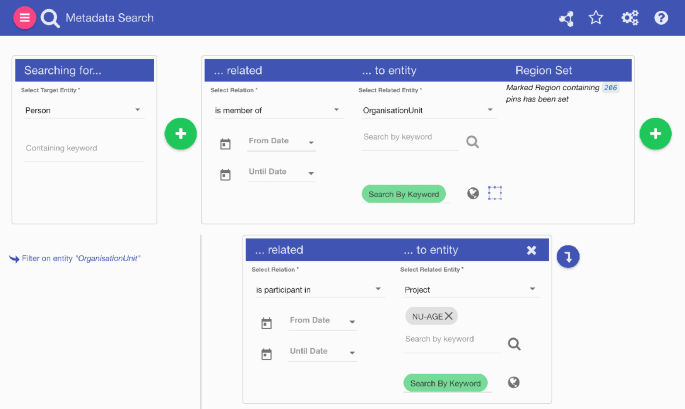Click calendar icon next to lower Until Date
Image resolution: width=685 pixels, height=409 pixels.
(266, 354)
